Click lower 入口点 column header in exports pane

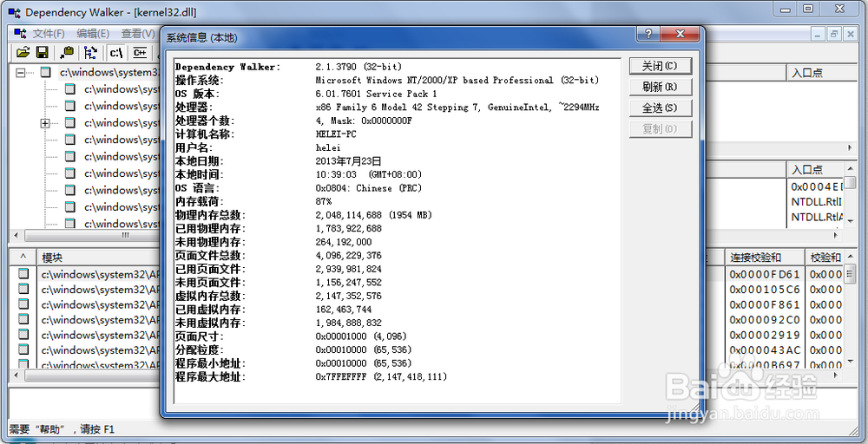click(815, 169)
